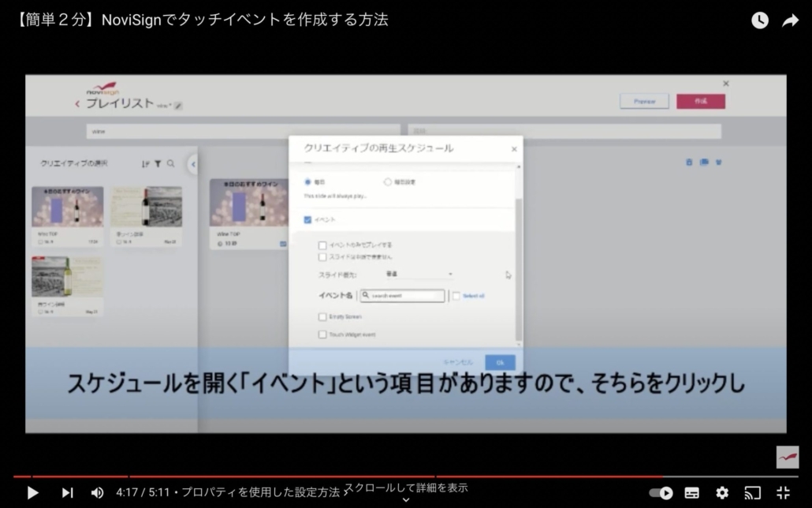Image resolution: width=812 pixels, height=508 pixels.
Task: Turn on subtitles captions
Action: 692,492
